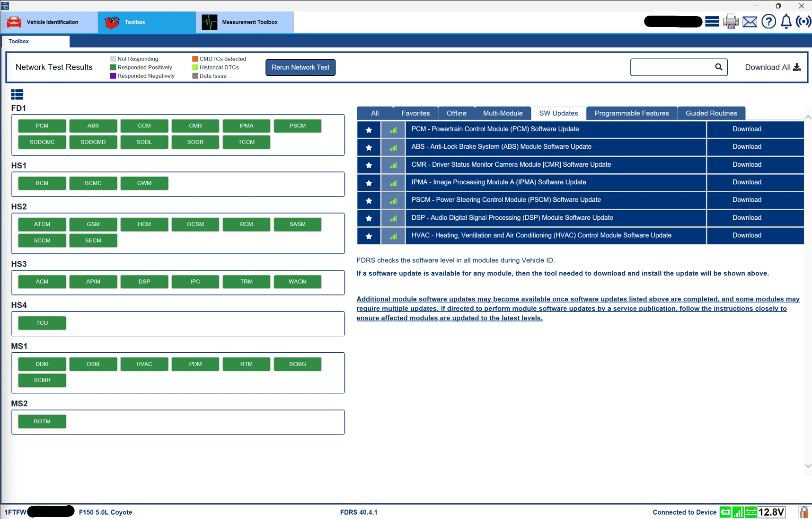
Task: Click the FDRS 40.4.1 version text
Action: (x=359, y=512)
